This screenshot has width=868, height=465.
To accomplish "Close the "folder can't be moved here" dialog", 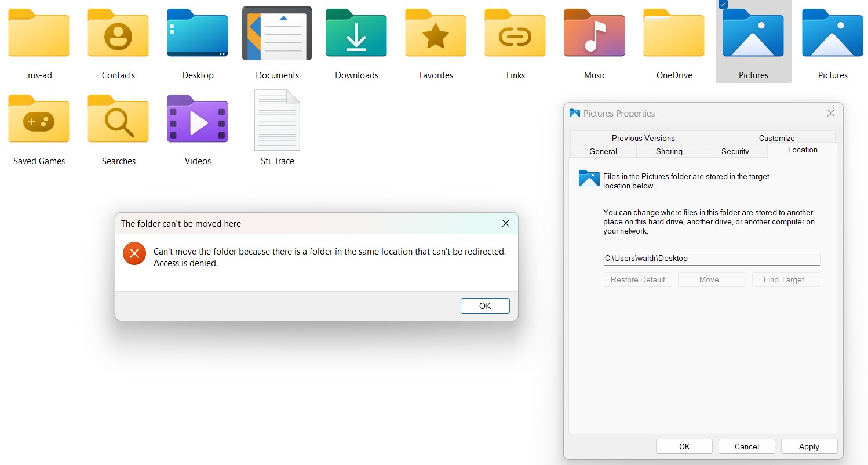I will [x=505, y=223].
